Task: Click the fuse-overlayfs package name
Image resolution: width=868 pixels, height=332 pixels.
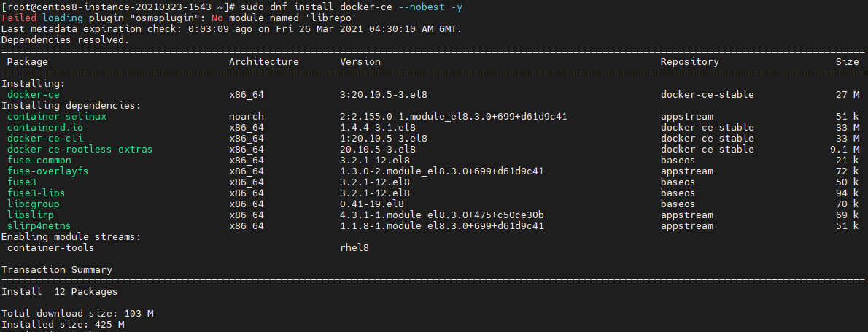Action: [47, 171]
